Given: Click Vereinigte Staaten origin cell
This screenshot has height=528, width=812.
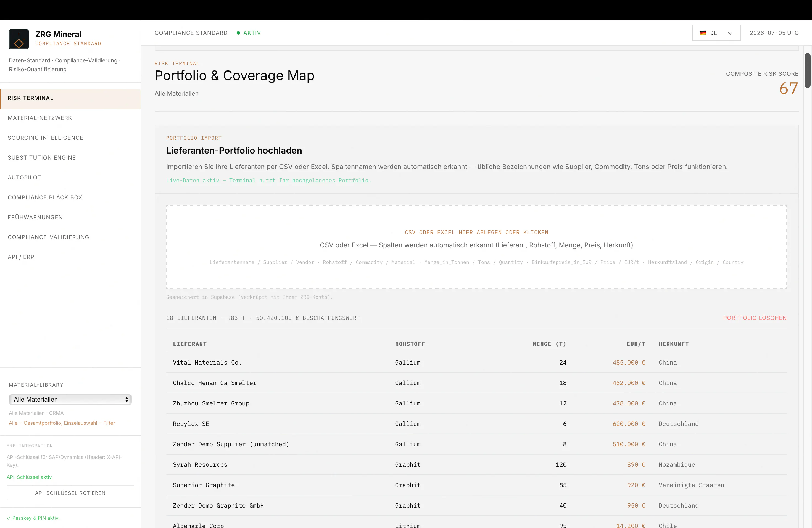Looking at the screenshot, I should (691, 485).
